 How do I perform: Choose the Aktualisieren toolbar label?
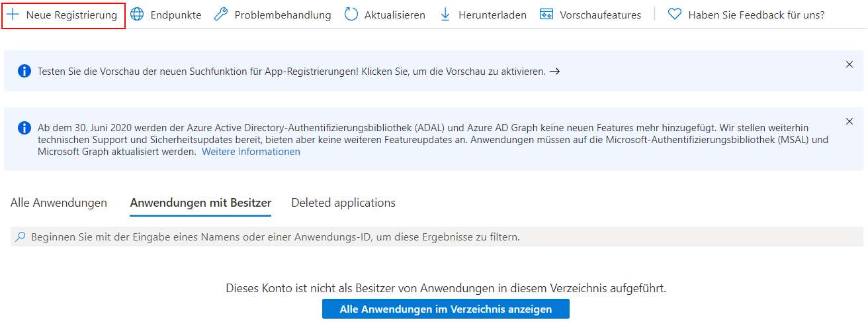395,15
